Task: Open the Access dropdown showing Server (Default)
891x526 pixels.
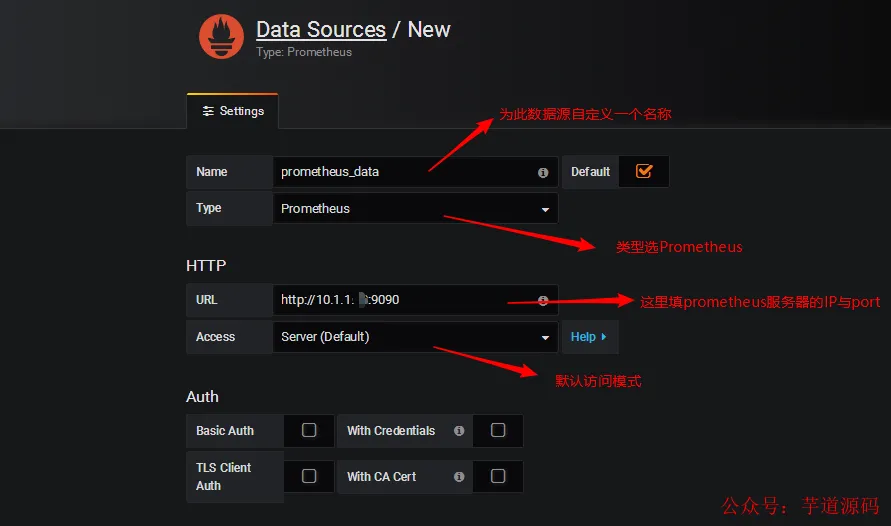Action: pos(415,337)
